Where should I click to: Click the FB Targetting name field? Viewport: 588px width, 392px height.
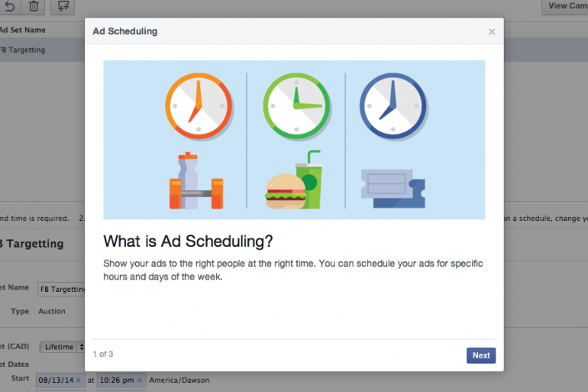click(x=61, y=289)
